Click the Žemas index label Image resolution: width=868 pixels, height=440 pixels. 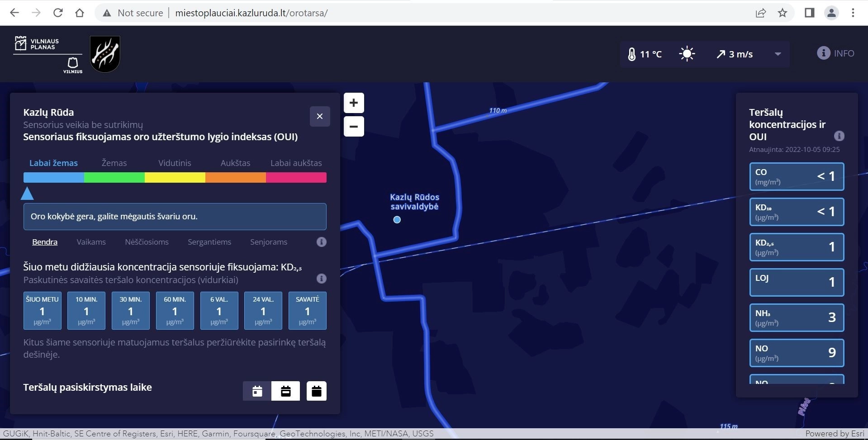[x=114, y=163]
